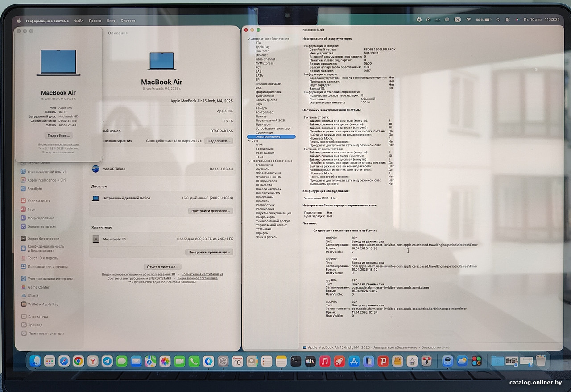Viewport: 571px width, 392px height.
Task: Open the Справка menu
Action: point(128,21)
